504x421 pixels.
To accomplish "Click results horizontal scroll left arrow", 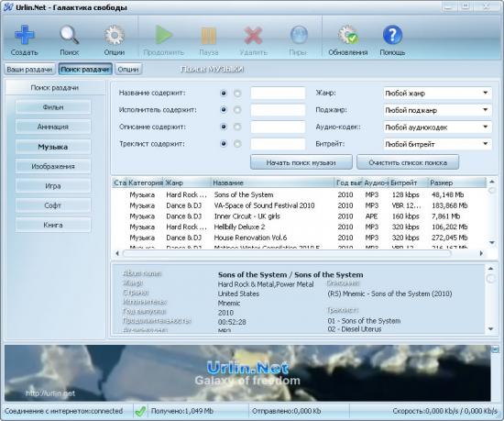I will point(117,253).
